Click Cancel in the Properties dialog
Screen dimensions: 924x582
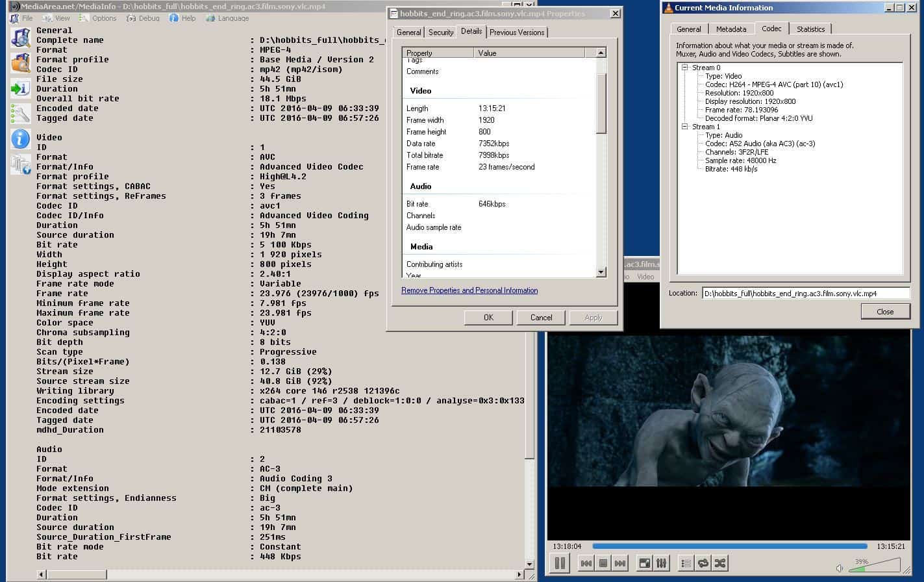pyautogui.click(x=541, y=318)
